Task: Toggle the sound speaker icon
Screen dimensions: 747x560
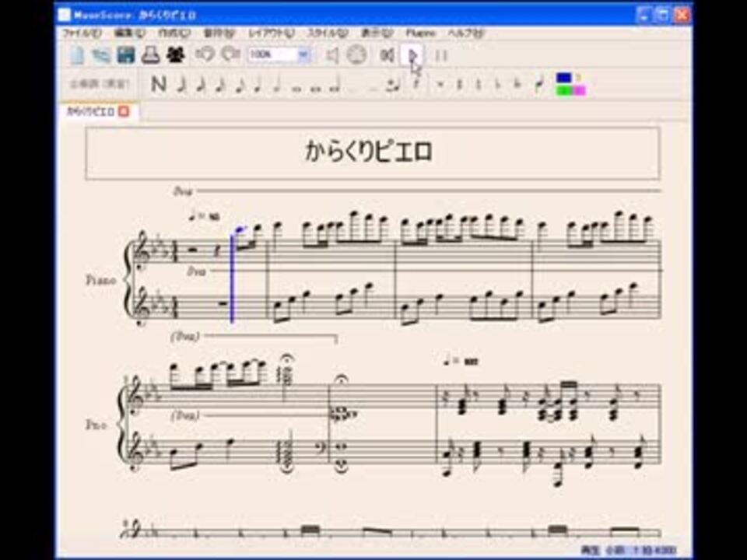Action: coord(332,55)
